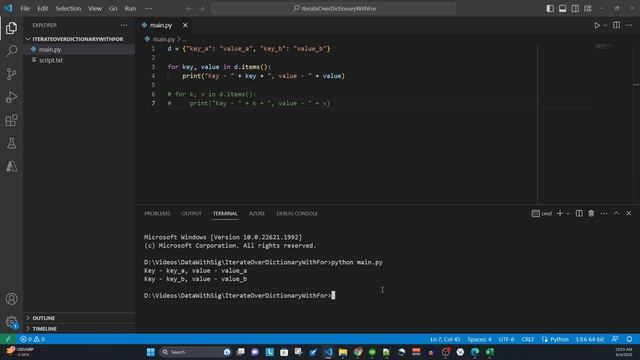Open notifications bell in status bar

pyautogui.click(x=629, y=339)
